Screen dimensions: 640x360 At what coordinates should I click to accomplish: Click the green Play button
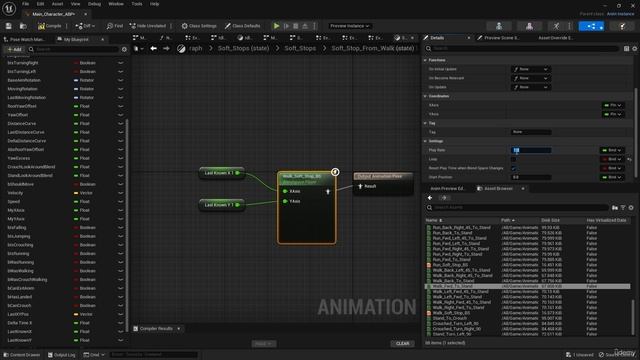tap(276, 26)
